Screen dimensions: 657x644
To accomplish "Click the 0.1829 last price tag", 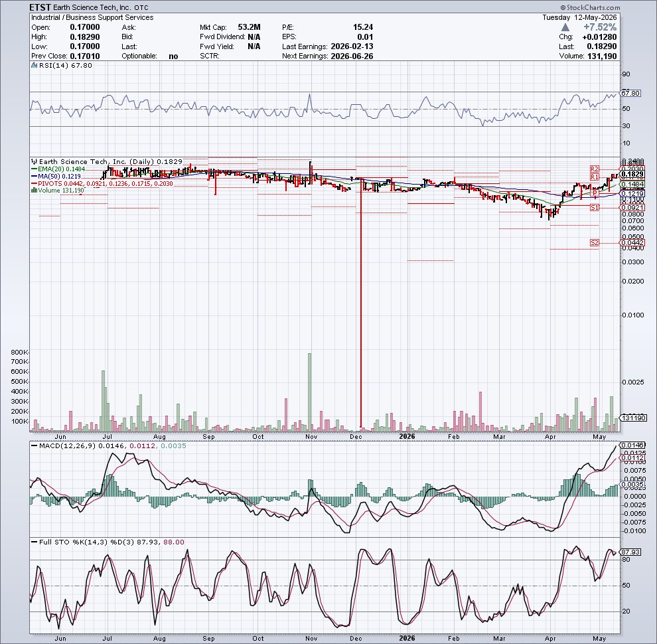I will pos(632,174).
